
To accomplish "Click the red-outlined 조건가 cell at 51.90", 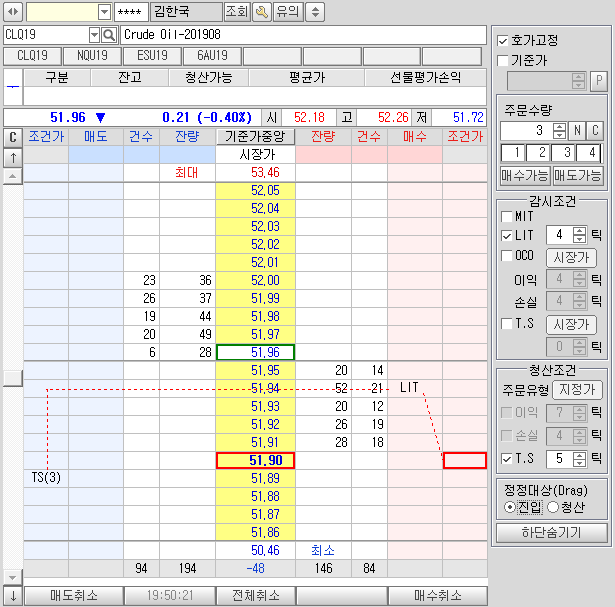I will point(465,460).
